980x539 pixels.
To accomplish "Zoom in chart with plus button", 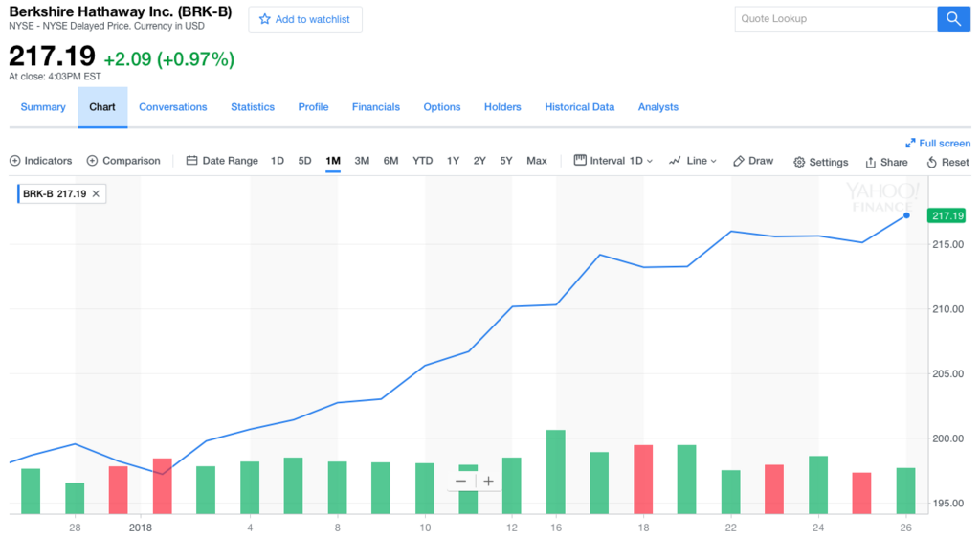I will 489,481.
